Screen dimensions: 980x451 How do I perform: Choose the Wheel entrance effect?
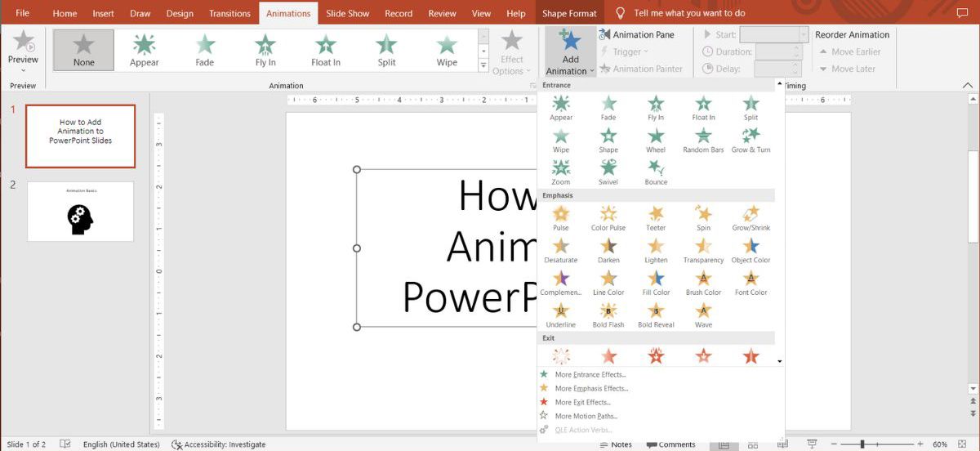point(656,140)
